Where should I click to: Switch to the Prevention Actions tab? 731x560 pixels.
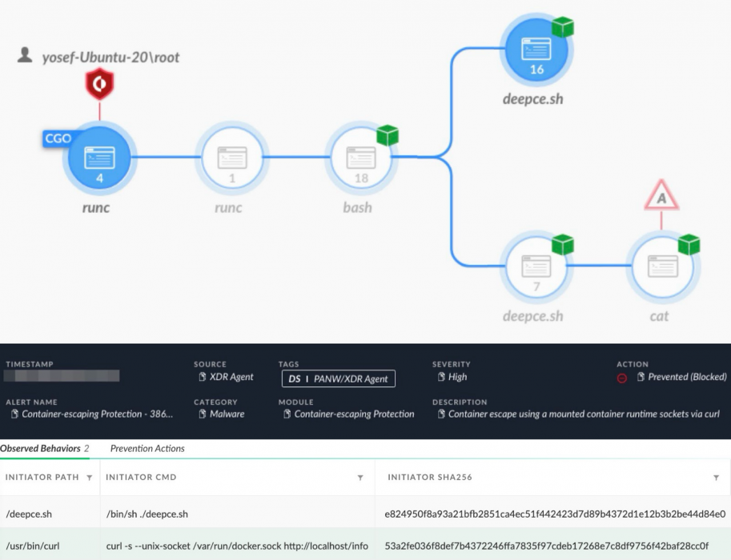147,449
